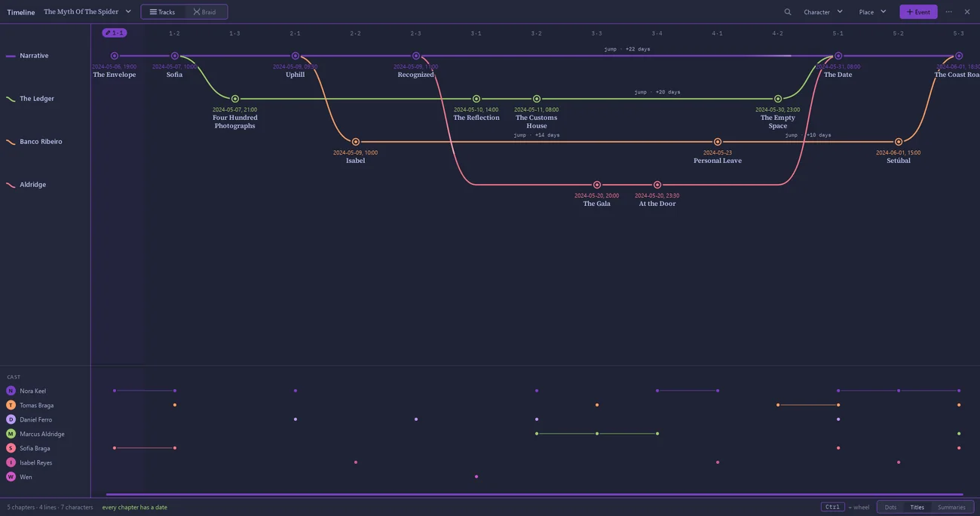
Task: Select chapter column 1-2
Action: [174, 33]
